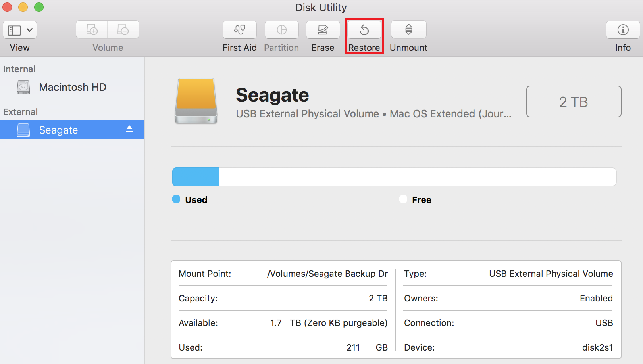643x364 pixels.
Task: Click Used value '211 GB'
Action: click(x=367, y=347)
